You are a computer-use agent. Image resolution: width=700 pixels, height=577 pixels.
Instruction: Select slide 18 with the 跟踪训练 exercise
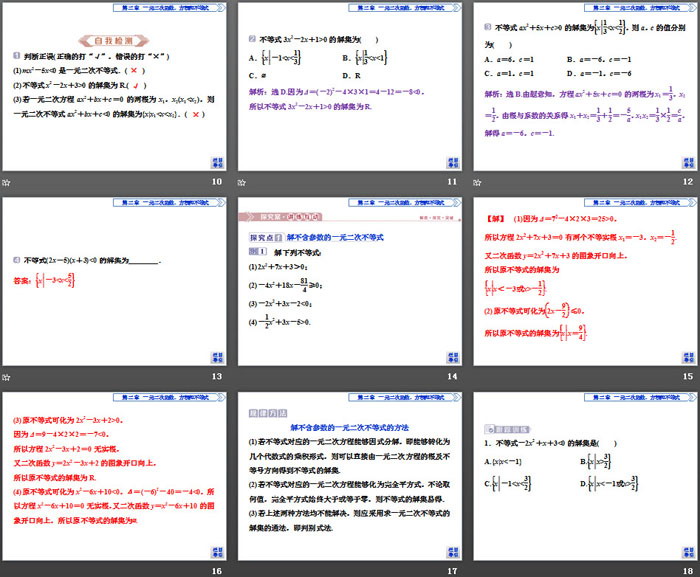pos(584,476)
